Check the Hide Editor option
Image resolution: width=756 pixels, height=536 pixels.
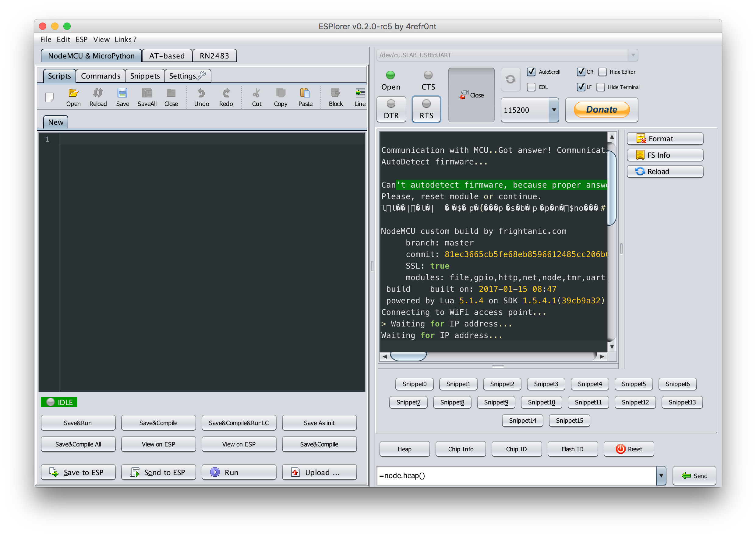point(602,72)
